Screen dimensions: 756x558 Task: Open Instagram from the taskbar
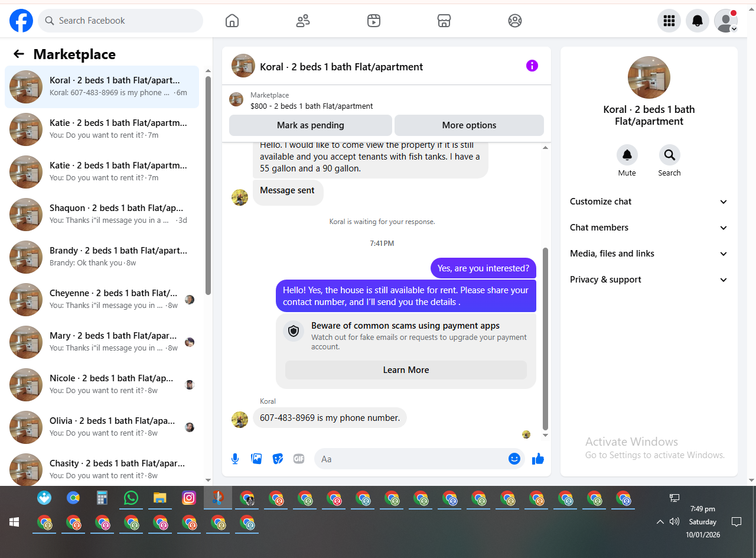click(x=188, y=498)
